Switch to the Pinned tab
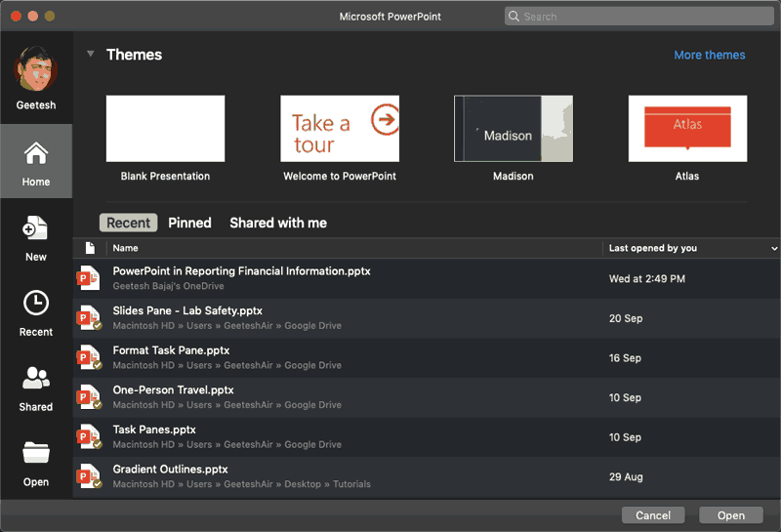This screenshot has width=781, height=532. pos(189,223)
